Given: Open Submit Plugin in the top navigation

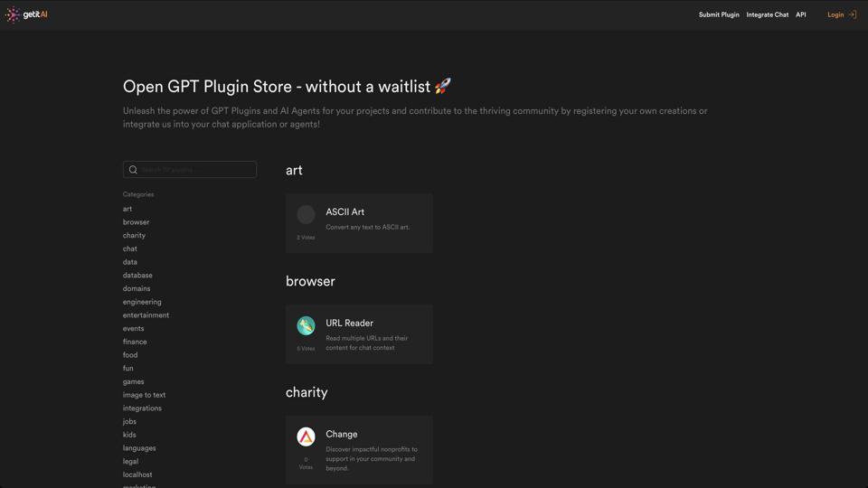Looking at the screenshot, I should tap(718, 14).
